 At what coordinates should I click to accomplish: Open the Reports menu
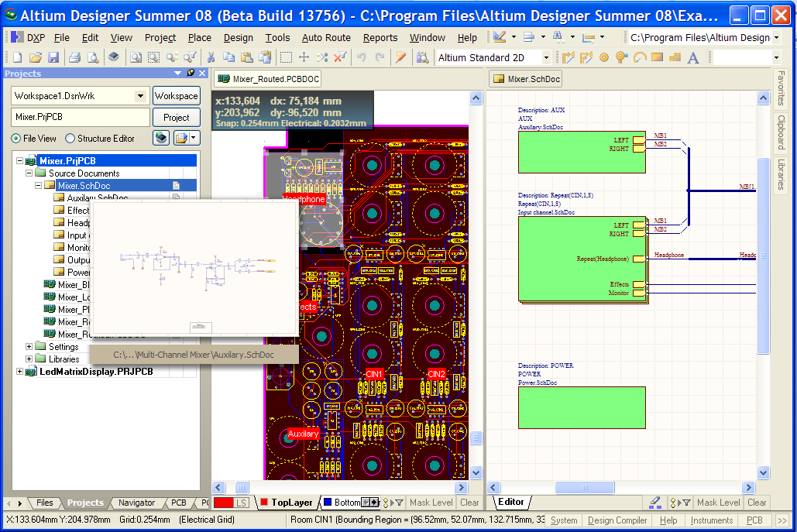[380, 38]
